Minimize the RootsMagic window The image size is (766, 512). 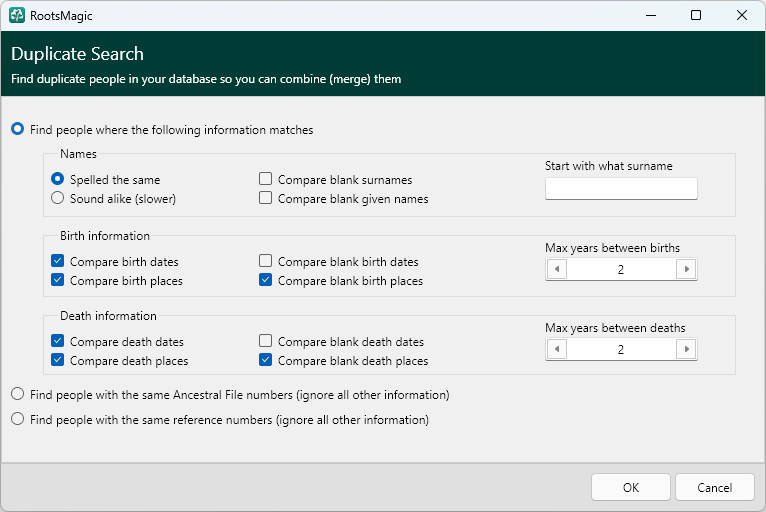click(651, 15)
